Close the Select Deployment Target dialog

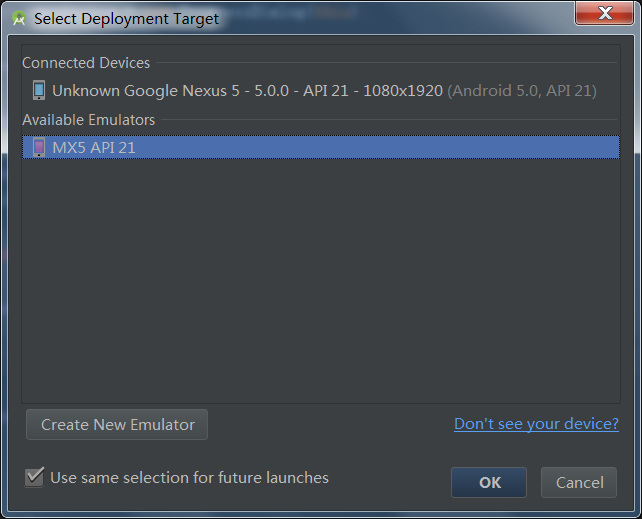click(604, 13)
